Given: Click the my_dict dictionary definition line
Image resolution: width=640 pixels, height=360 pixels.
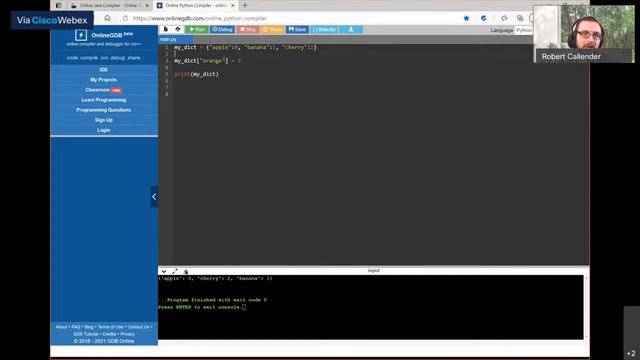Looking at the screenshot, I should (x=245, y=47).
